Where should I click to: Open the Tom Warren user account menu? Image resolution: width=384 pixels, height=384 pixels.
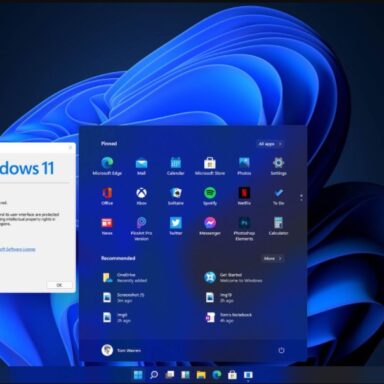point(121,350)
